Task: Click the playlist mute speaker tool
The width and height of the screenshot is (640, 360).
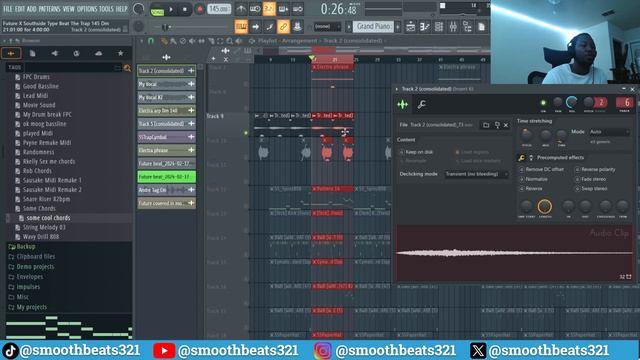Action: 192,41
